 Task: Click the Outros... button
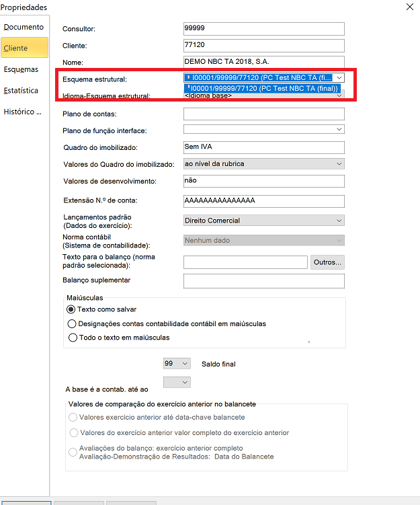point(327,262)
